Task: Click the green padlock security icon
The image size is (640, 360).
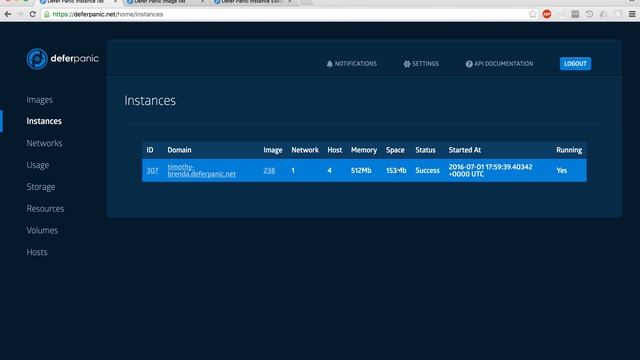Action: click(47, 14)
